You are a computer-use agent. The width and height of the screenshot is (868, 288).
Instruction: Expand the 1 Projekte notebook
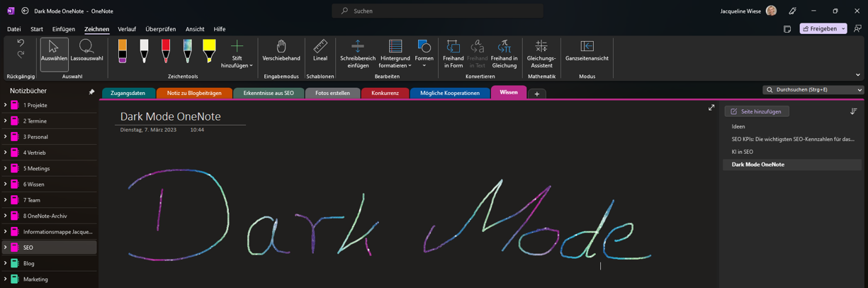coord(6,105)
